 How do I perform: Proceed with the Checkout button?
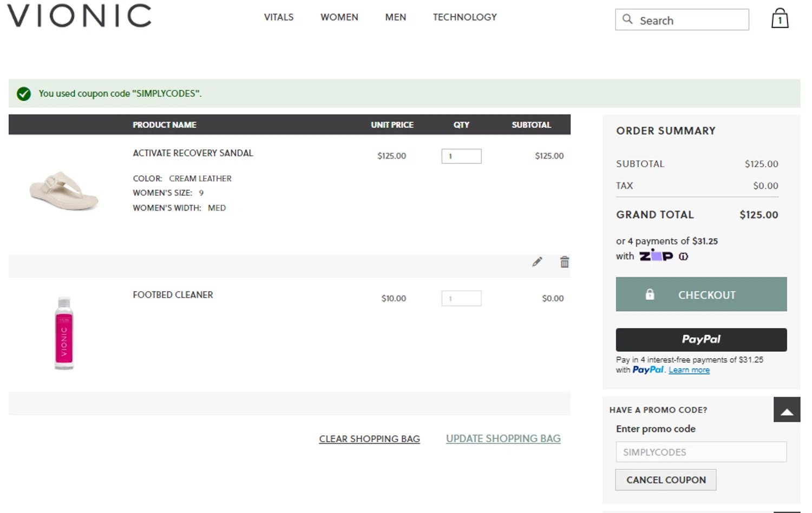[x=702, y=294]
